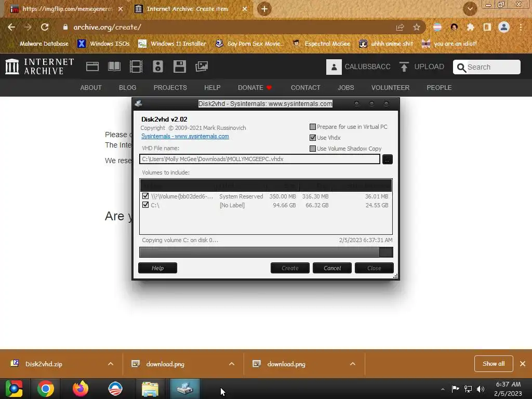Open the extensions puzzle icon

(x=470, y=27)
